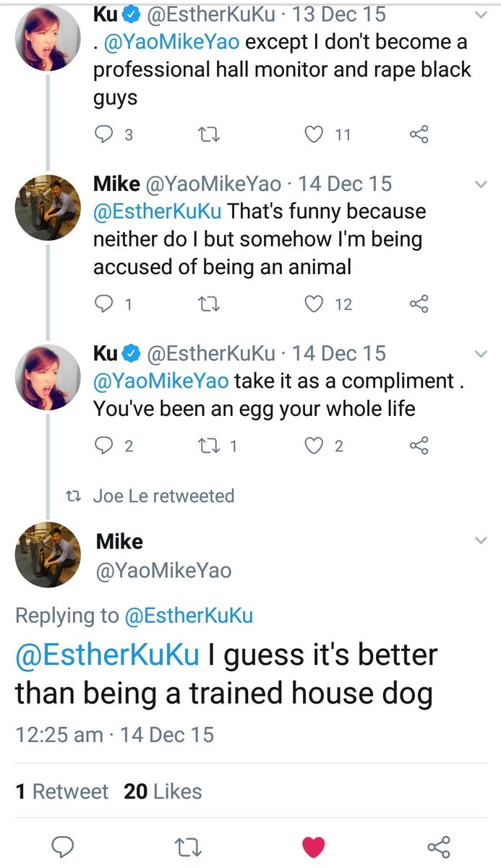
Task: Expand the caret on the main Mike tweet
Action: coord(481,541)
